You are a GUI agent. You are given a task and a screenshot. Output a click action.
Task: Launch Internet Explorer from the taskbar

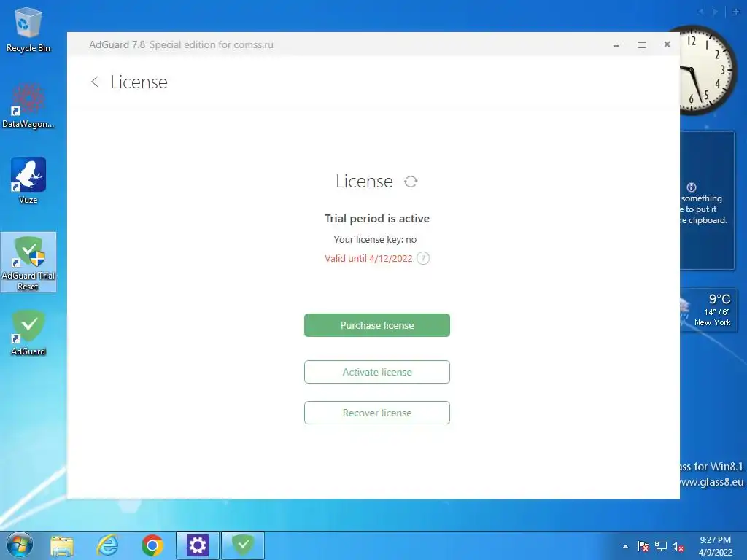click(108, 545)
